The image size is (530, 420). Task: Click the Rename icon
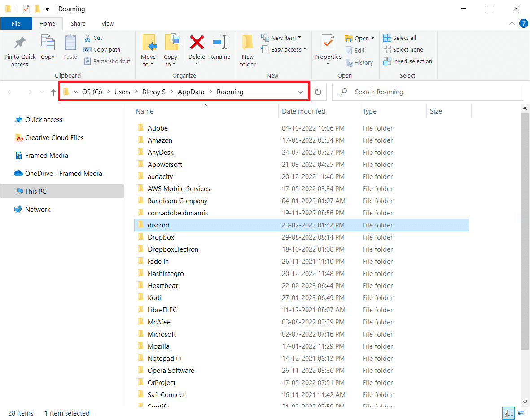[220, 43]
